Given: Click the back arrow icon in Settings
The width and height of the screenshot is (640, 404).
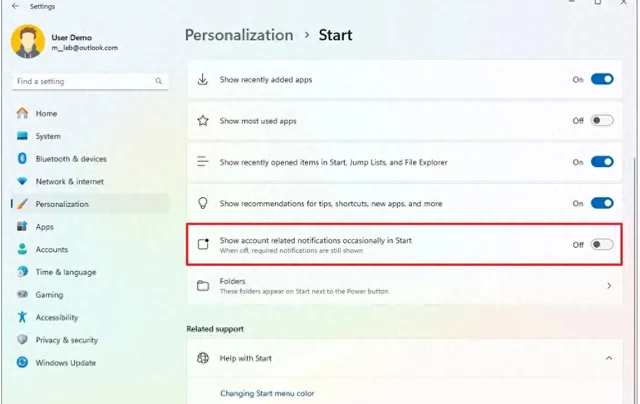Looking at the screenshot, I should tap(15, 6).
